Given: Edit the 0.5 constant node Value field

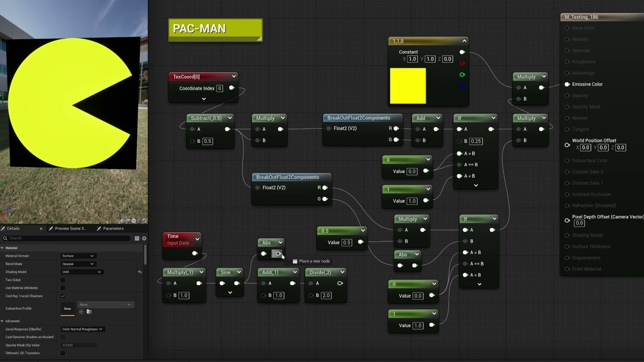Looking at the screenshot, I should (347, 242).
